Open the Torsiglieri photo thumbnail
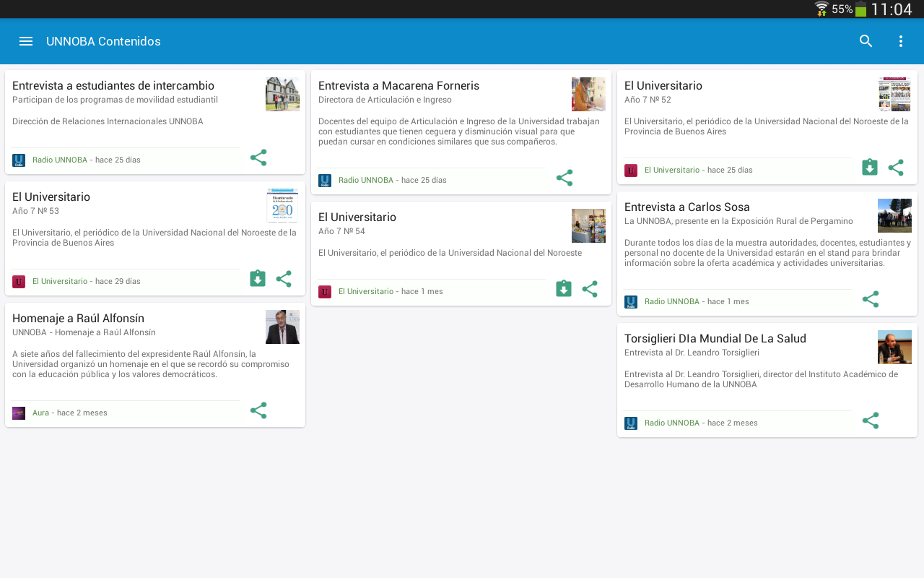 click(x=894, y=347)
